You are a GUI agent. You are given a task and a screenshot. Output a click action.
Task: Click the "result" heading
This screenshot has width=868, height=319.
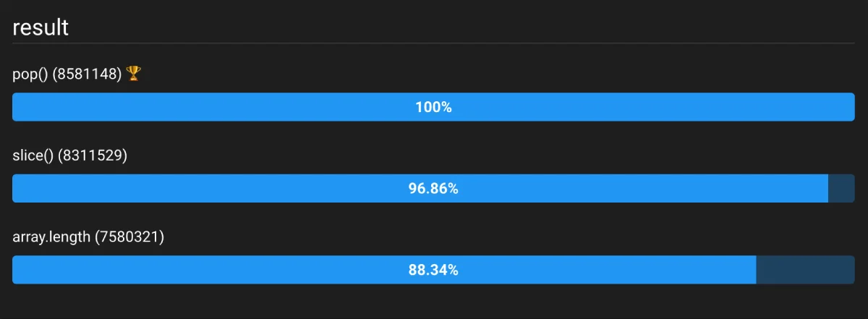[41, 27]
